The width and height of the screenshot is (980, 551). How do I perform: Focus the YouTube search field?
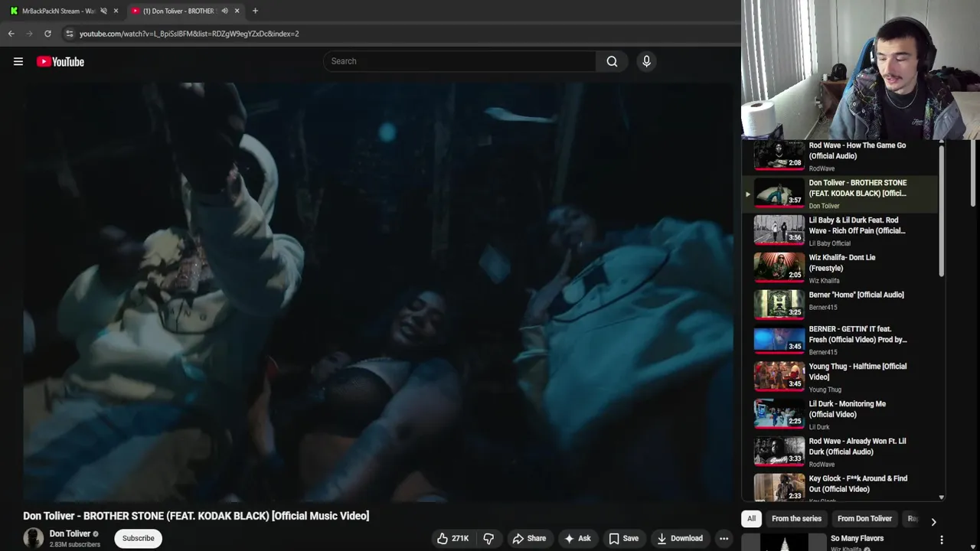pyautogui.click(x=459, y=61)
